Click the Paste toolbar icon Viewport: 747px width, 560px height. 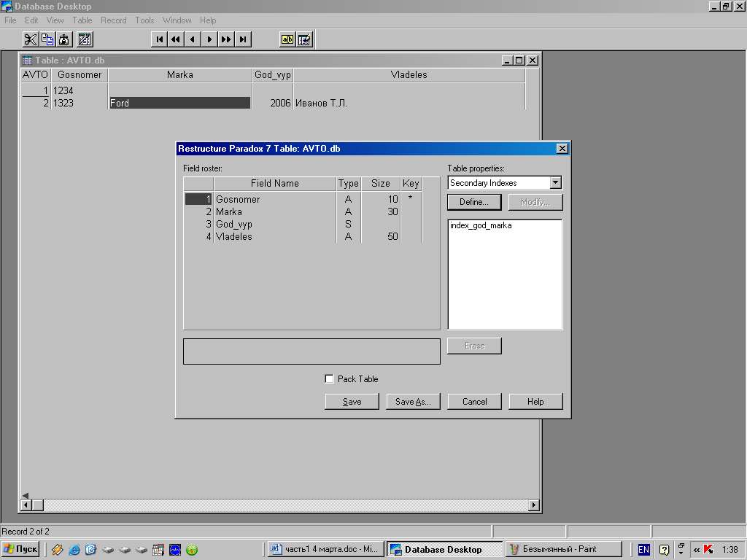click(64, 39)
